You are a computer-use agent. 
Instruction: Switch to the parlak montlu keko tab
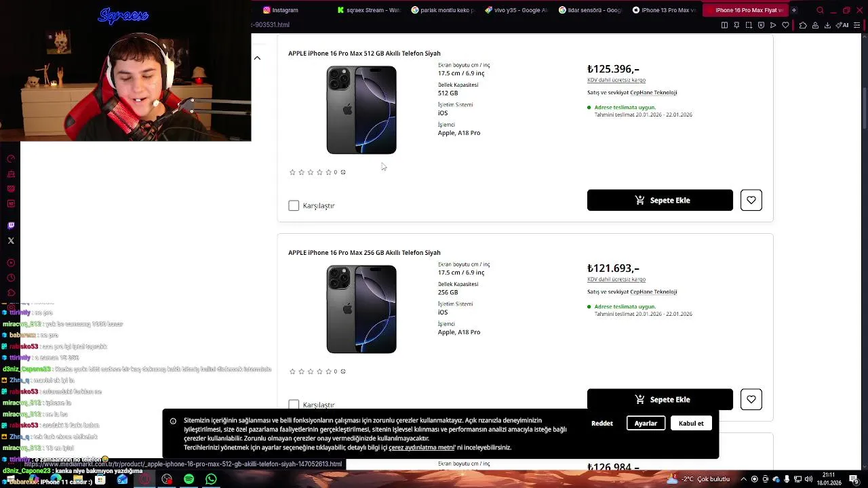(x=443, y=10)
